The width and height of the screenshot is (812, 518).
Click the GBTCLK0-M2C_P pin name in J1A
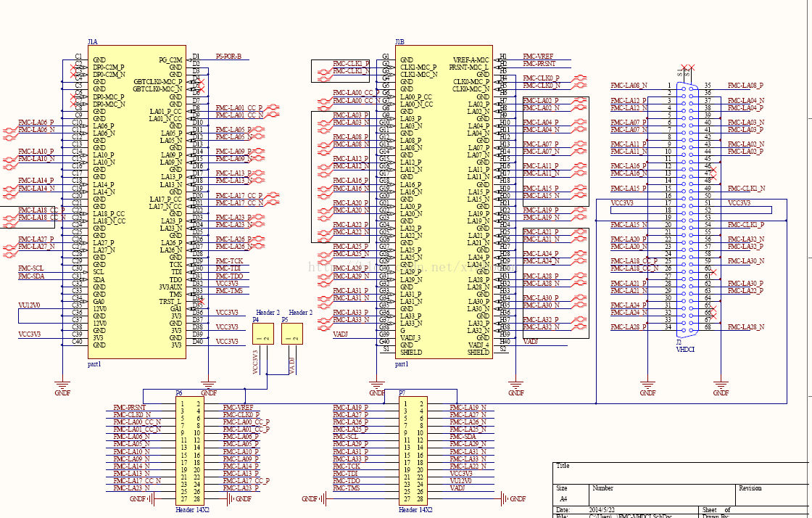(158, 82)
